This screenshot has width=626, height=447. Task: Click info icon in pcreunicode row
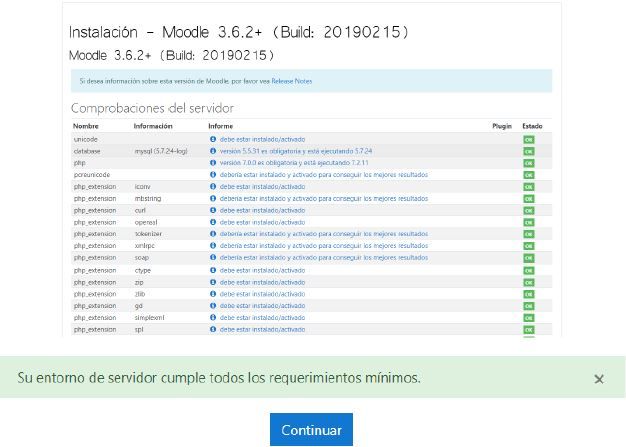point(213,175)
